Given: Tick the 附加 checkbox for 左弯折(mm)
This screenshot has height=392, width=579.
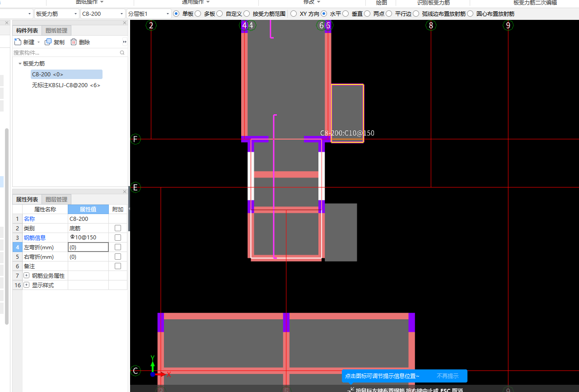Looking at the screenshot, I should [x=118, y=247].
